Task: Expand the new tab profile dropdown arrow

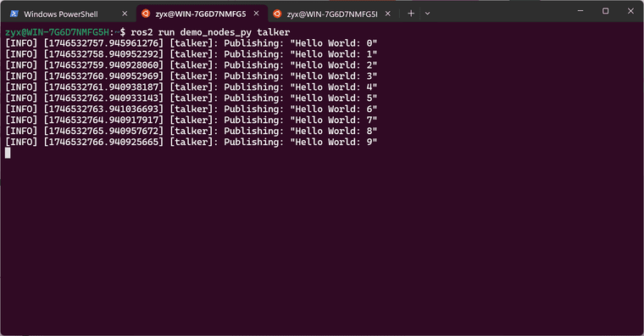Action: (428, 14)
